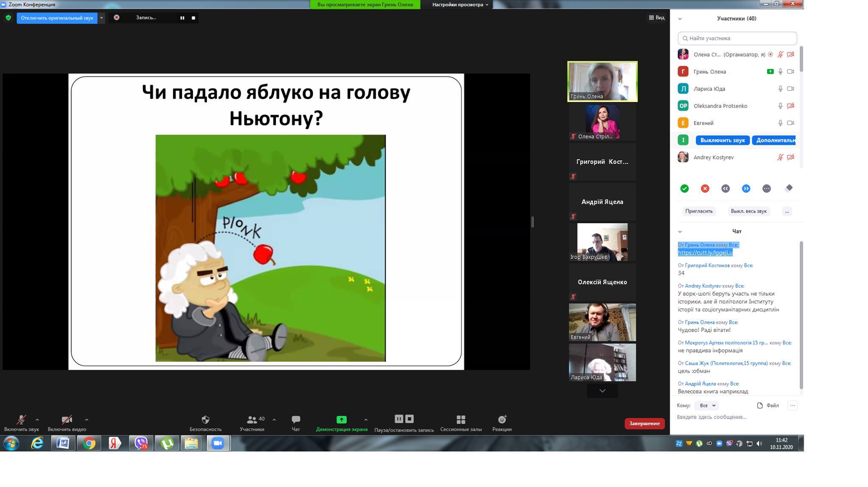Toggle microphone for Гринь Олена
Viewport: 868px width, 487px height.
point(780,72)
